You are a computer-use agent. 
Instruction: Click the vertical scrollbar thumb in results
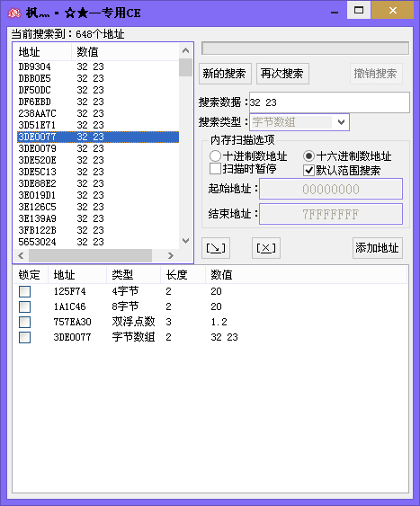[x=185, y=67]
